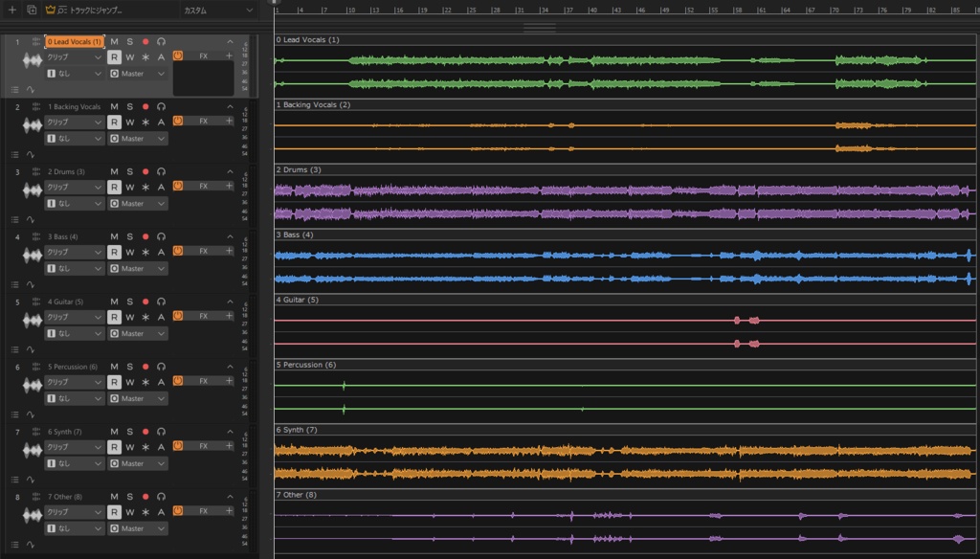
Task: Click the duplicate track icon
Action: [x=32, y=10]
